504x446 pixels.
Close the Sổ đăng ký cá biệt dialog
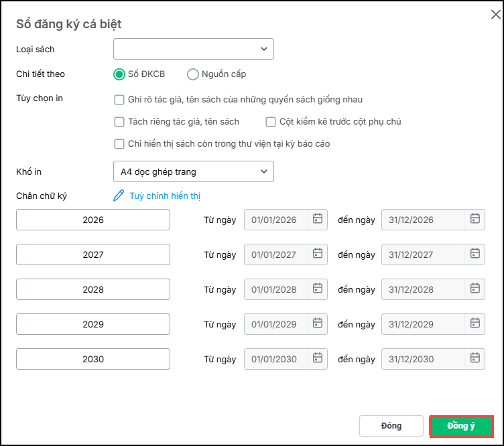click(495, 15)
